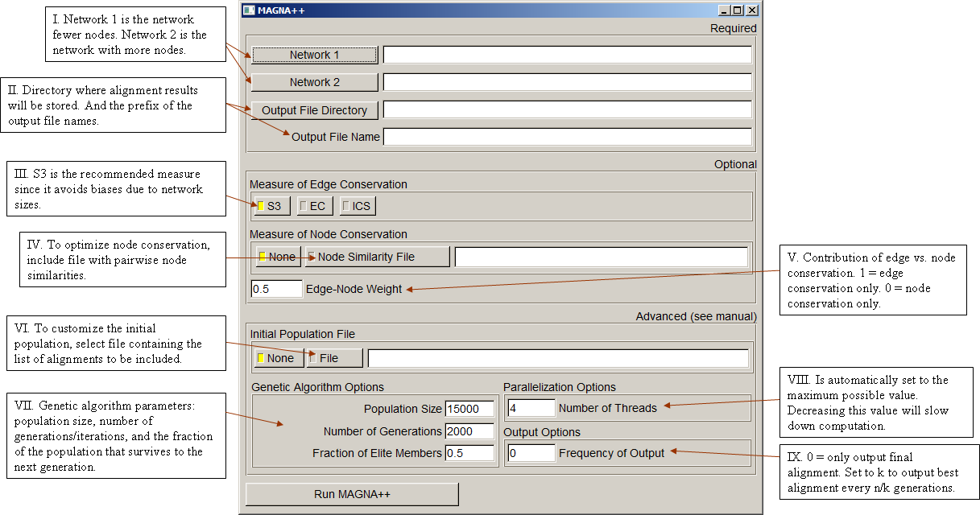
Task: Minimize the MAGNA++ window
Action: pos(725,10)
